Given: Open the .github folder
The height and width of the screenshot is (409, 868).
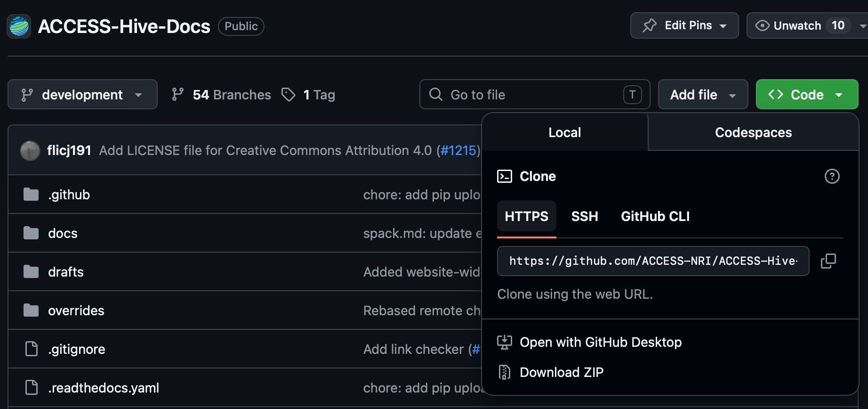Looking at the screenshot, I should [x=69, y=195].
